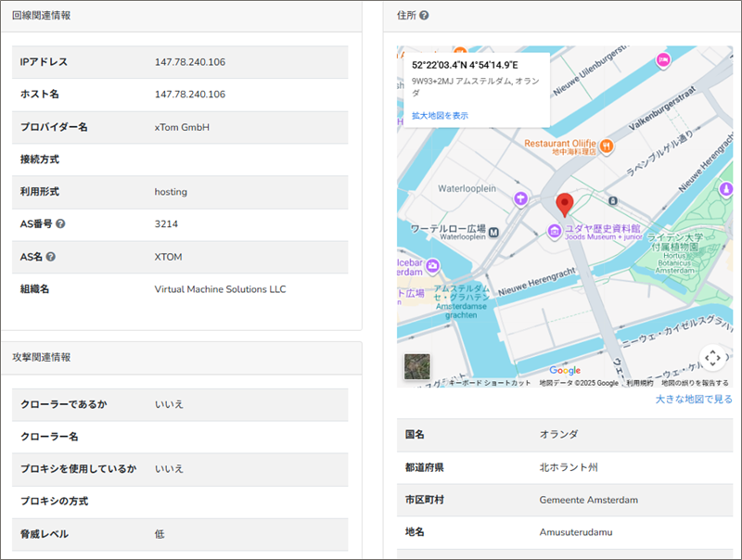Switch to satellite view thumbnail

coord(417,368)
